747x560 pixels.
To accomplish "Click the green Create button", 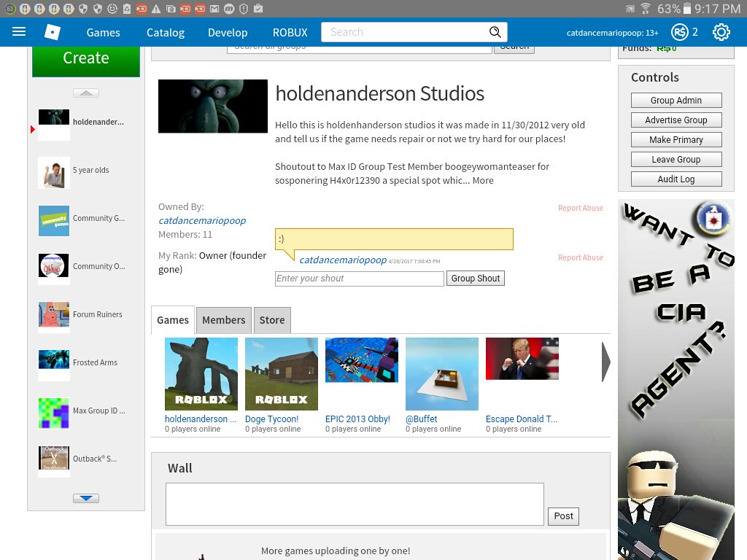I will pos(86,61).
